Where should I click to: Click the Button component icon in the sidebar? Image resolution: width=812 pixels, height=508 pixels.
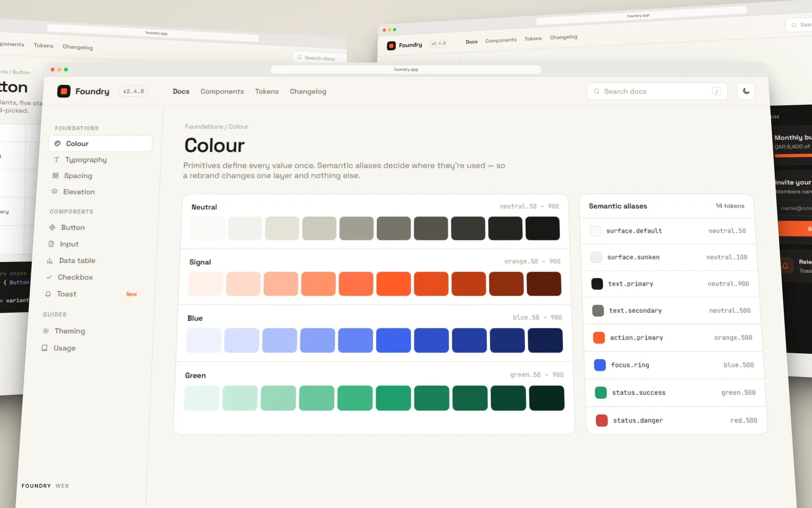[52, 227]
